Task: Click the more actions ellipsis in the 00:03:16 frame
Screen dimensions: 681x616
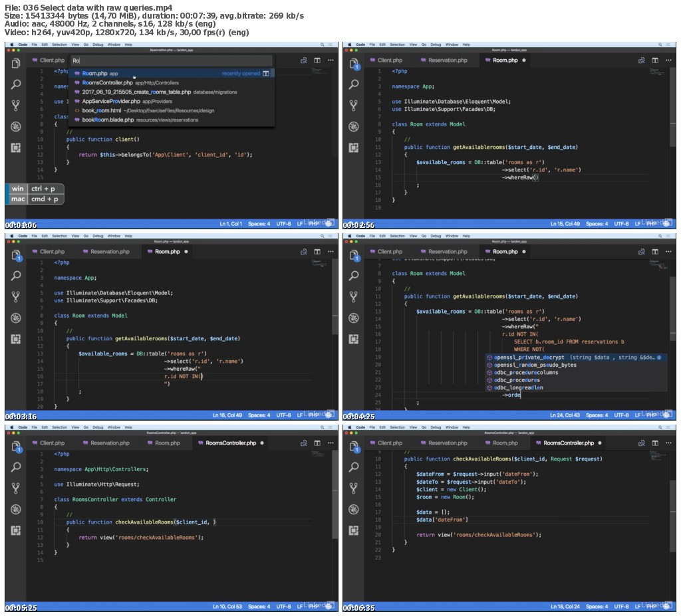Action: pos(331,252)
